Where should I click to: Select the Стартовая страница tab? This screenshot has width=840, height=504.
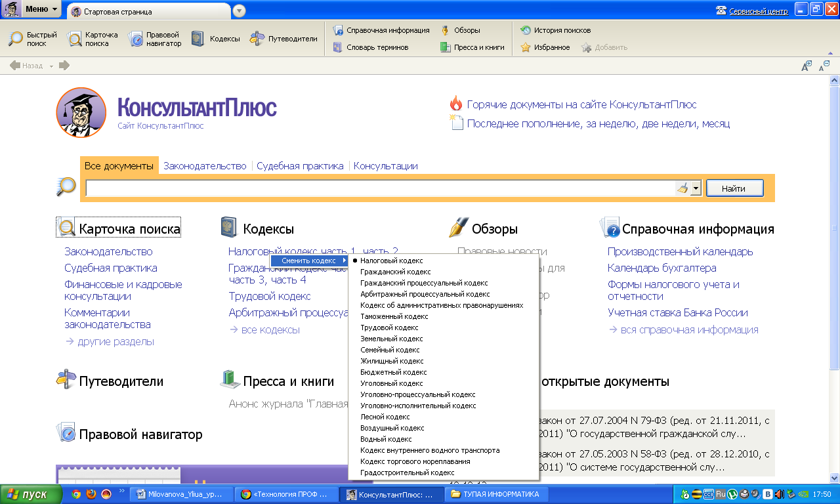point(148,12)
